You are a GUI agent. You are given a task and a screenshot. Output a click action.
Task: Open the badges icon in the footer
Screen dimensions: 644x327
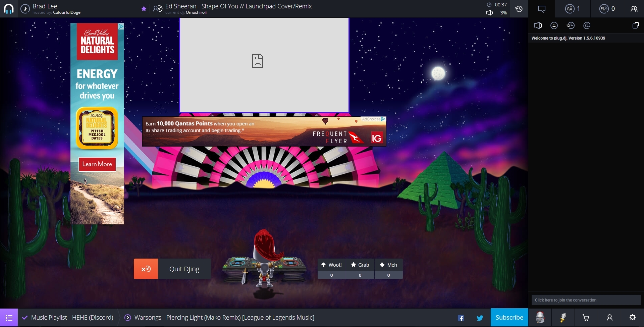pos(563,318)
